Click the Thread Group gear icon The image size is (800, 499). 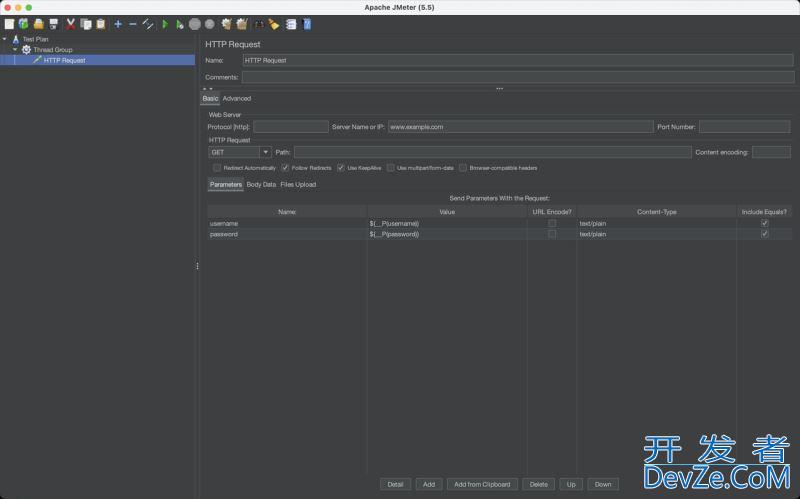26,49
